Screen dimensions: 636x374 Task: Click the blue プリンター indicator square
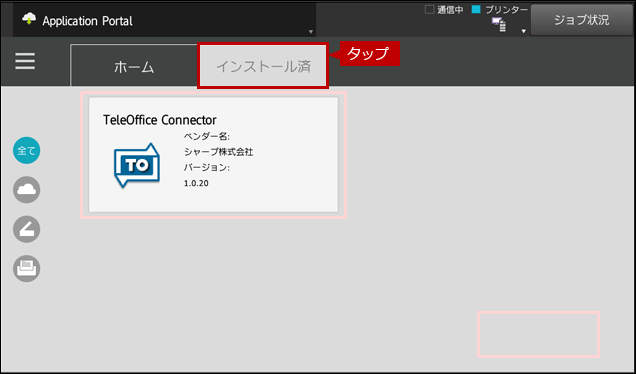click(x=476, y=9)
